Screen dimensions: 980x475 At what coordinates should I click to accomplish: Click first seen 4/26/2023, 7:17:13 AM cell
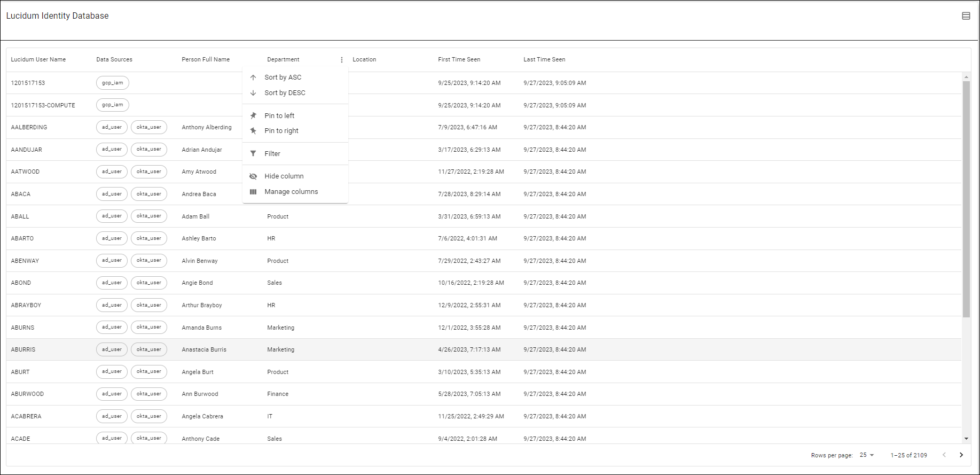pos(469,350)
